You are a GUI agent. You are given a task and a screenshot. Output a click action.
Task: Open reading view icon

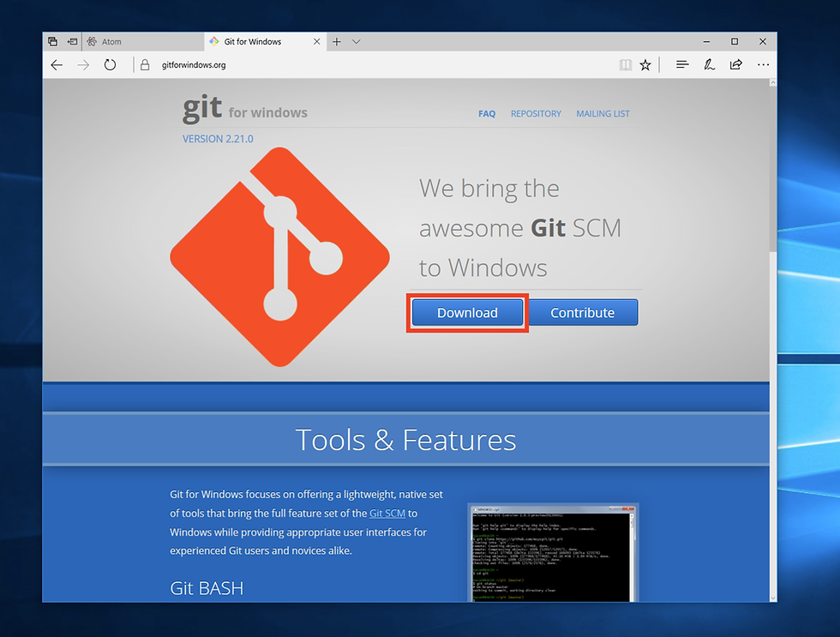(x=625, y=65)
